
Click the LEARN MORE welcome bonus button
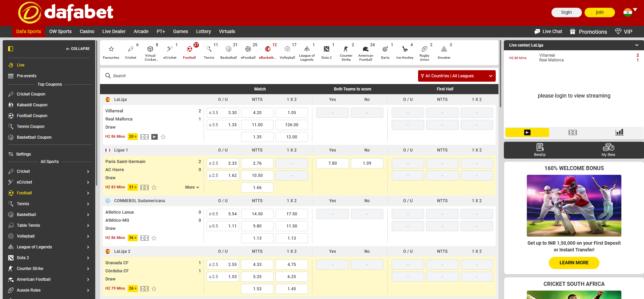pyautogui.click(x=574, y=263)
